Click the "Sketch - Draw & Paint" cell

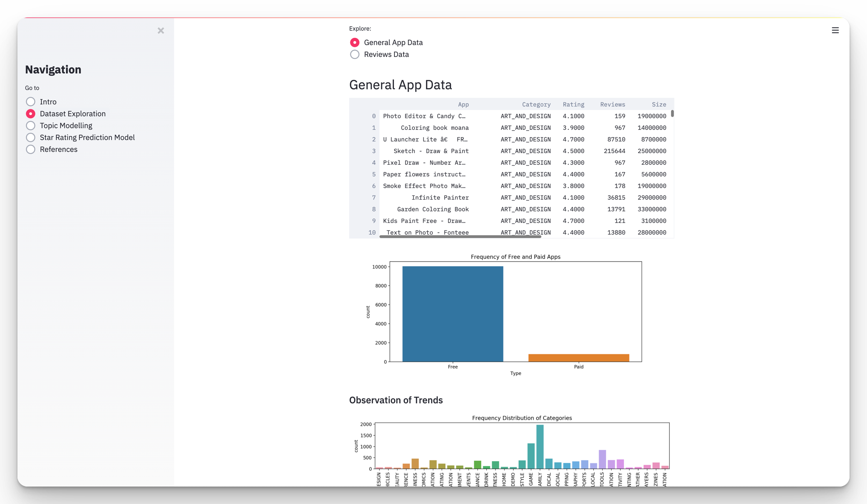tap(431, 151)
